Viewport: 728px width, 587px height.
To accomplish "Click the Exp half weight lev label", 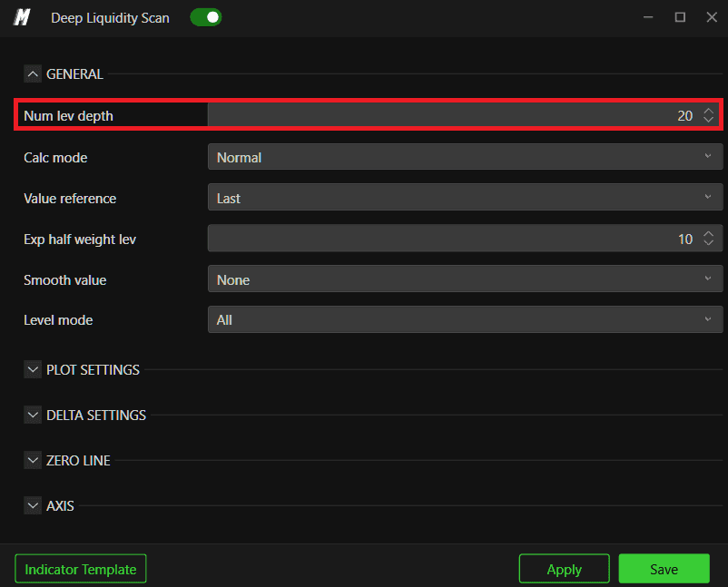I will pos(80,240).
